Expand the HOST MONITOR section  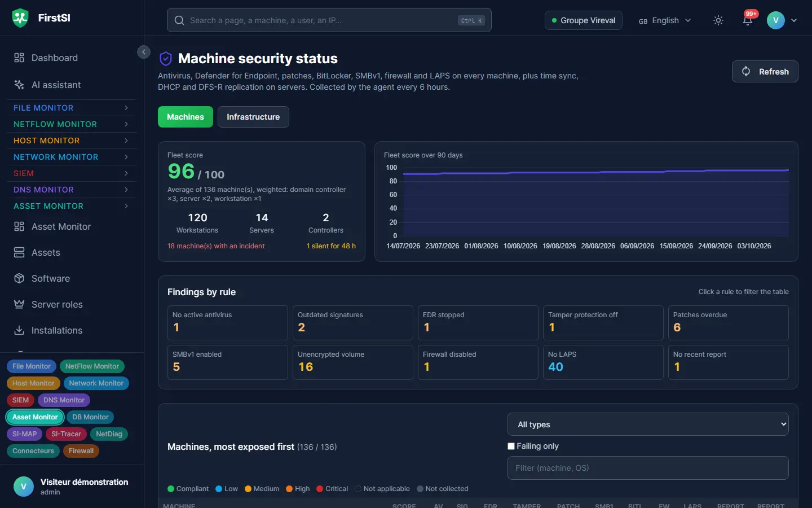[72, 141]
